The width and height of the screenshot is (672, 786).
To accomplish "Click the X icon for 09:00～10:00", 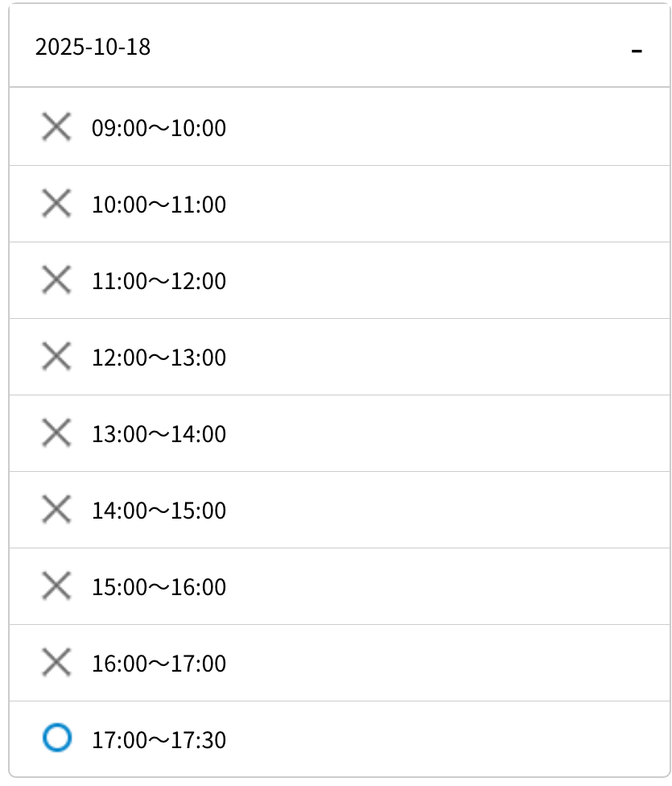I will pyautogui.click(x=56, y=127).
